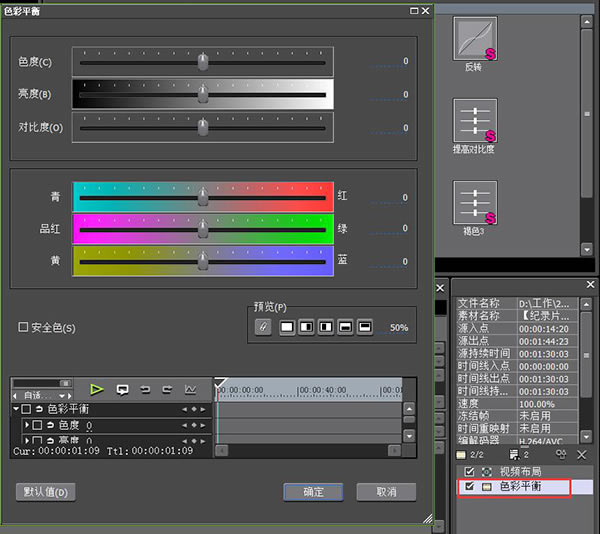Collapse the 色彩平衡 keyframe tree
Image resolution: width=600 pixels, height=534 pixels.
pyautogui.click(x=16, y=409)
